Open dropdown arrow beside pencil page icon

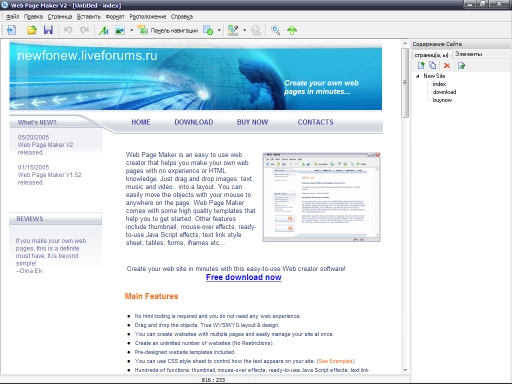(x=244, y=30)
